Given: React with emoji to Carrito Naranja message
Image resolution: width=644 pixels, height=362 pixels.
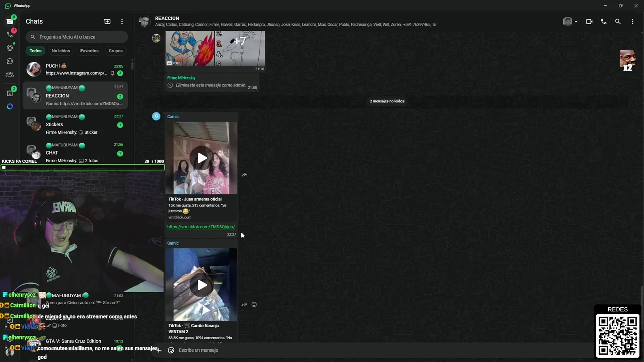Looking at the screenshot, I should coord(254,304).
